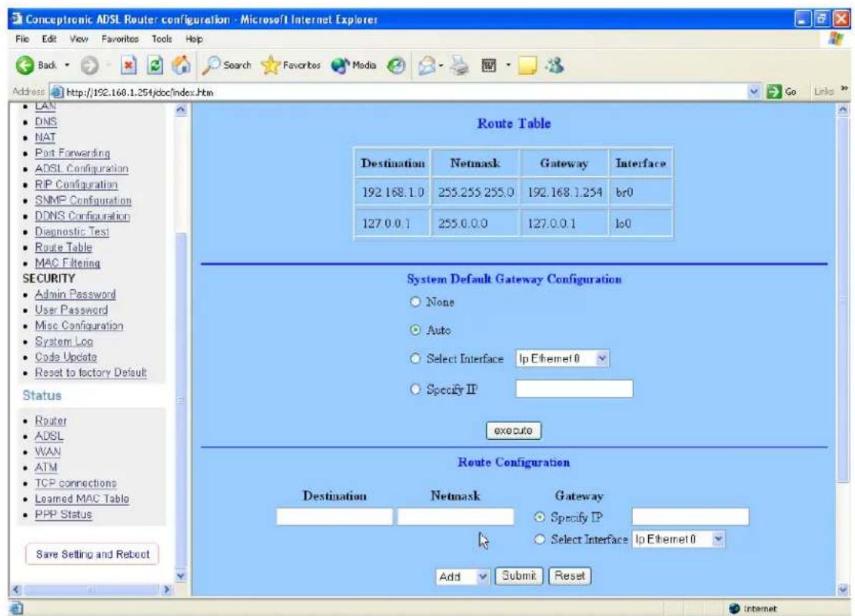The height and width of the screenshot is (616, 855).
Task: Click the Stop loading icon
Action: [x=128, y=65]
